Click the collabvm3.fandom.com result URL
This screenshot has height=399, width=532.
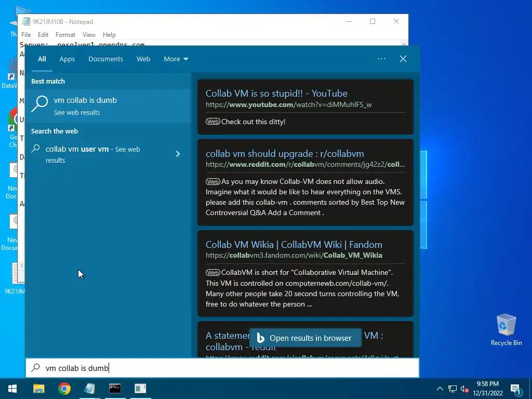click(294, 255)
